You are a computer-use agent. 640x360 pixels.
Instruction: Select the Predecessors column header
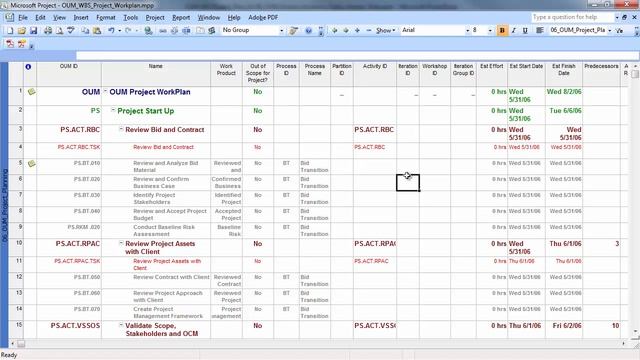601,74
